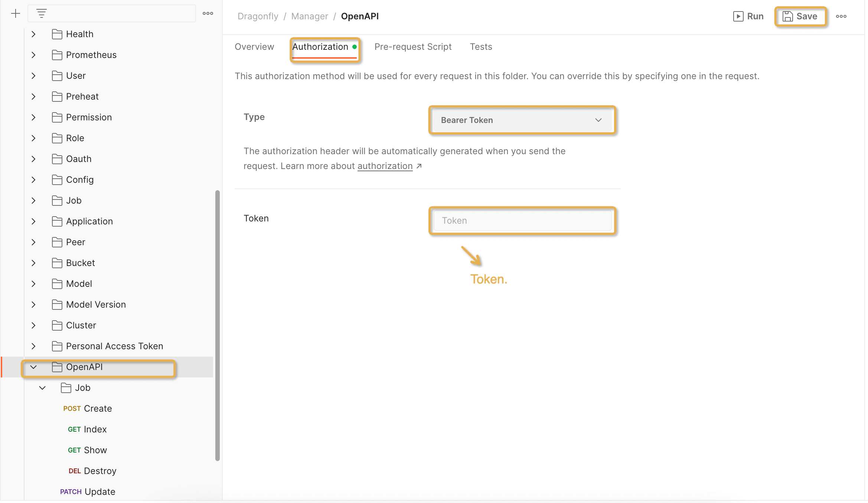Click the OpenAPI folder icon
868x503 pixels.
(57, 367)
